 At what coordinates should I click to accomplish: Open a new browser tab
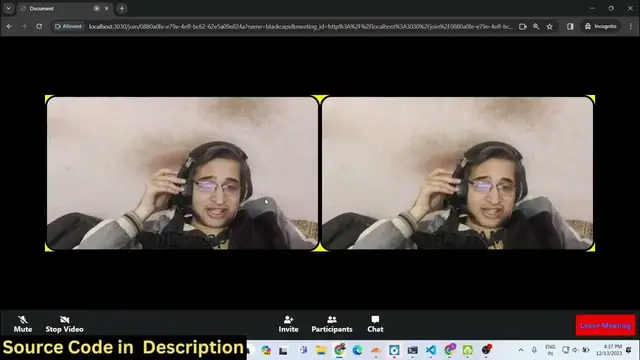click(x=122, y=8)
